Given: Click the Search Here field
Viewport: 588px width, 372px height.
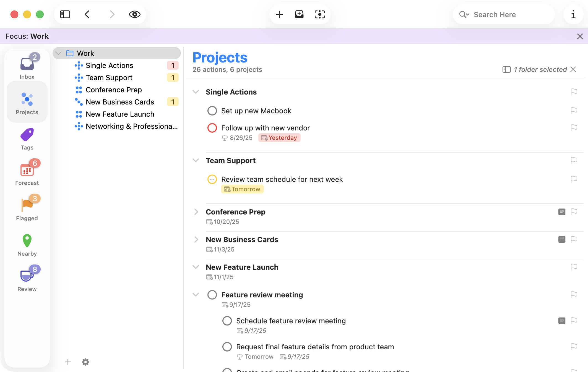Looking at the screenshot, I should (504, 14).
